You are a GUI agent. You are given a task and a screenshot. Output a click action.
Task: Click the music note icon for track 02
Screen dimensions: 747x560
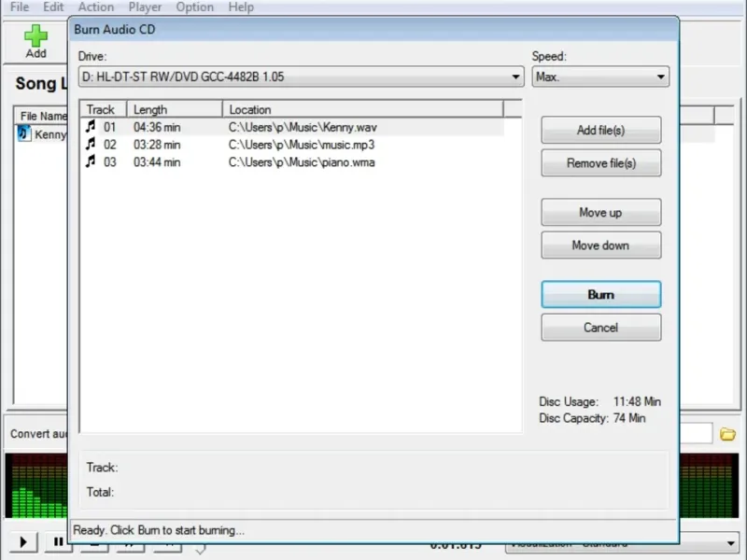(x=90, y=145)
